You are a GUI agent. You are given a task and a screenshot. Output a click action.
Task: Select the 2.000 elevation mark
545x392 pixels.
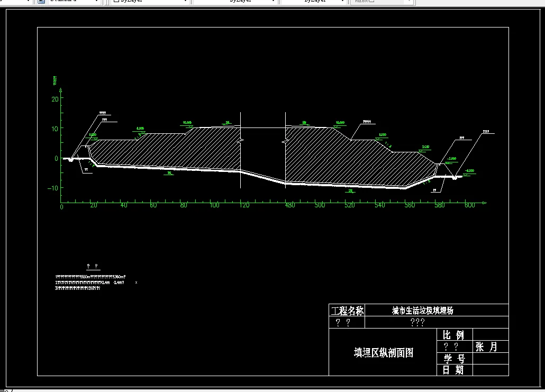click(425, 148)
